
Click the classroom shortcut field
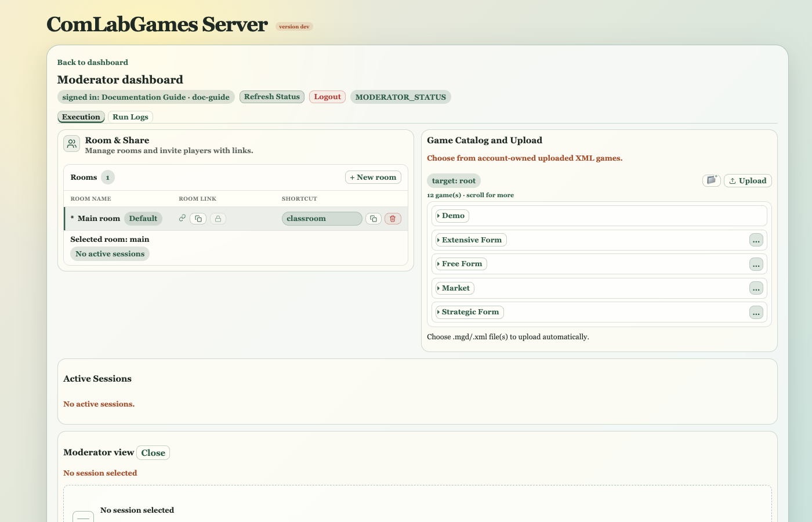click(322, 219)
